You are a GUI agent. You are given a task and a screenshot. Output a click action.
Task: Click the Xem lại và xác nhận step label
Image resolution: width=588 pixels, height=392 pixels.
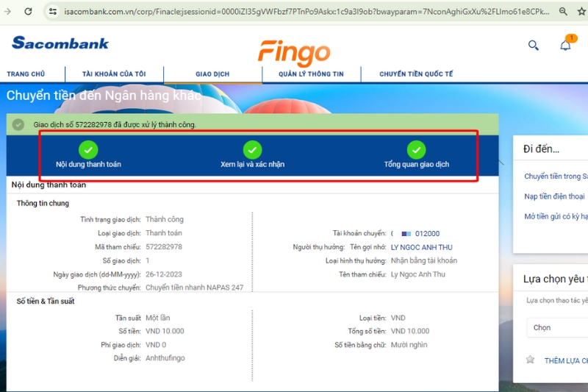coord(252,164)
